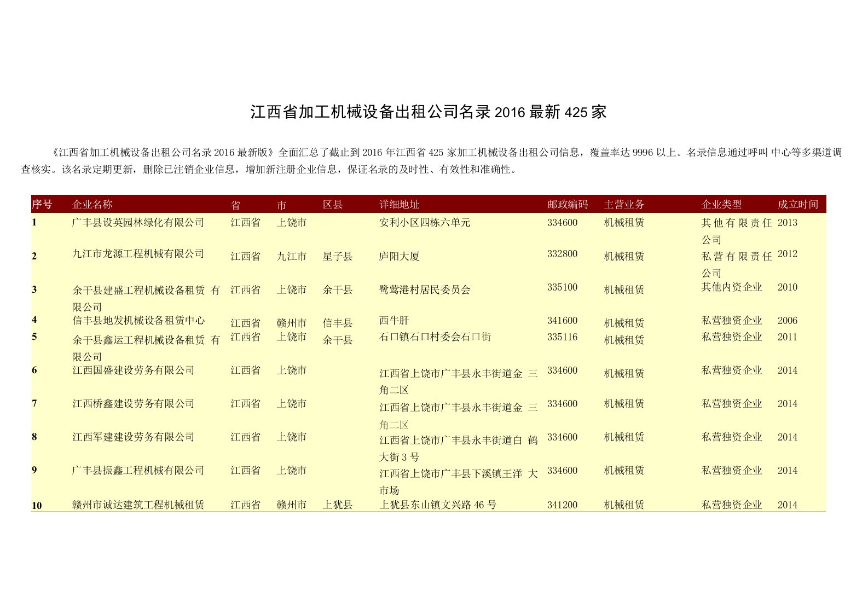
Task: Select postal code 341200
Action: coord(562,505)
